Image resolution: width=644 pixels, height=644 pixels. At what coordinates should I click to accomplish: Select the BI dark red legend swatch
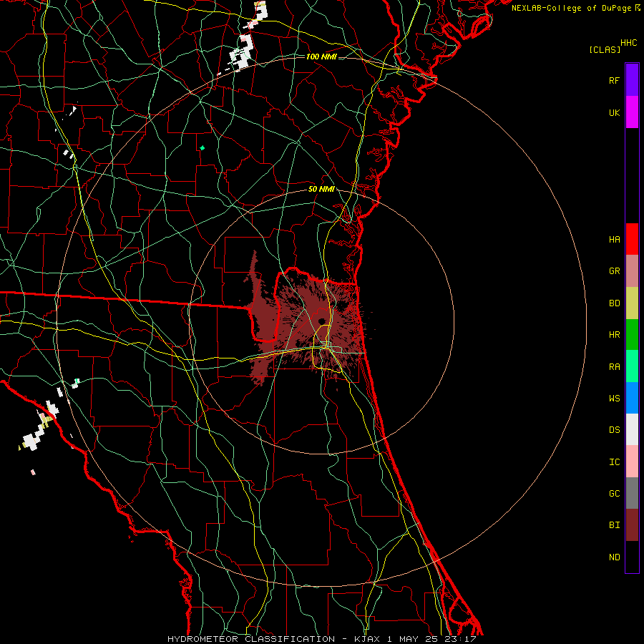[x=632, y=525]
